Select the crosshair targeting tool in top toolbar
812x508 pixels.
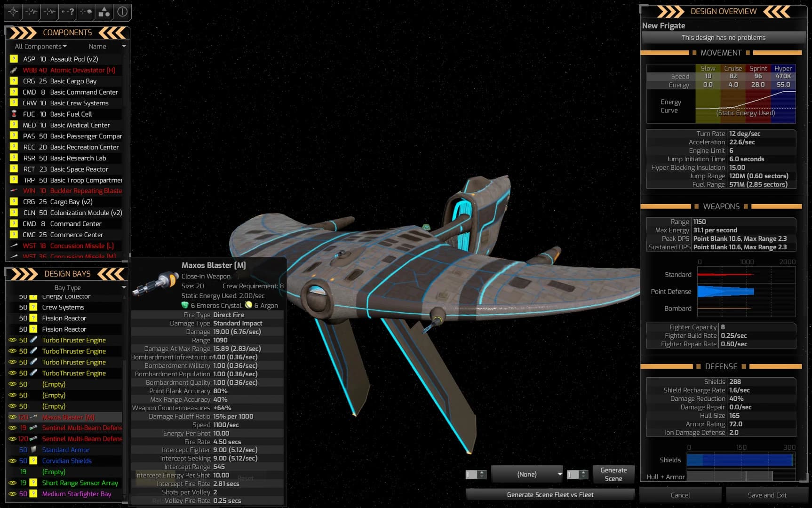point(13,13)
